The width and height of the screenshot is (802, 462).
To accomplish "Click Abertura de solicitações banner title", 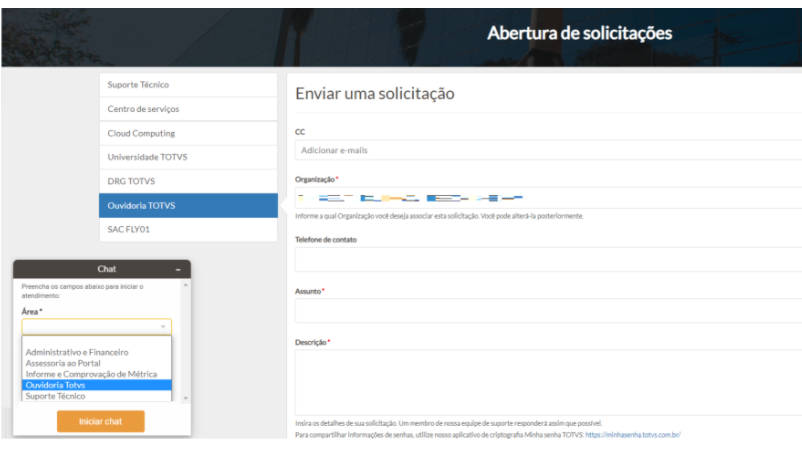I will [x=580, y=33].
